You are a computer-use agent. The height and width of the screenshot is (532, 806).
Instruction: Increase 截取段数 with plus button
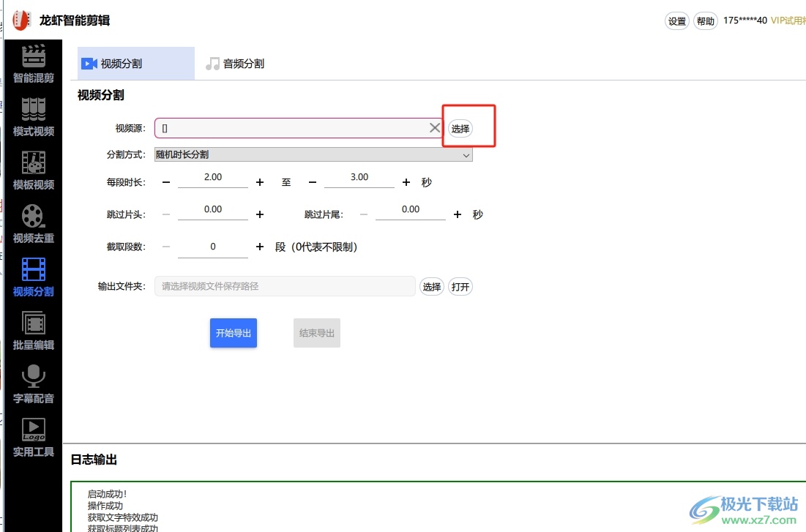point(260,247)
